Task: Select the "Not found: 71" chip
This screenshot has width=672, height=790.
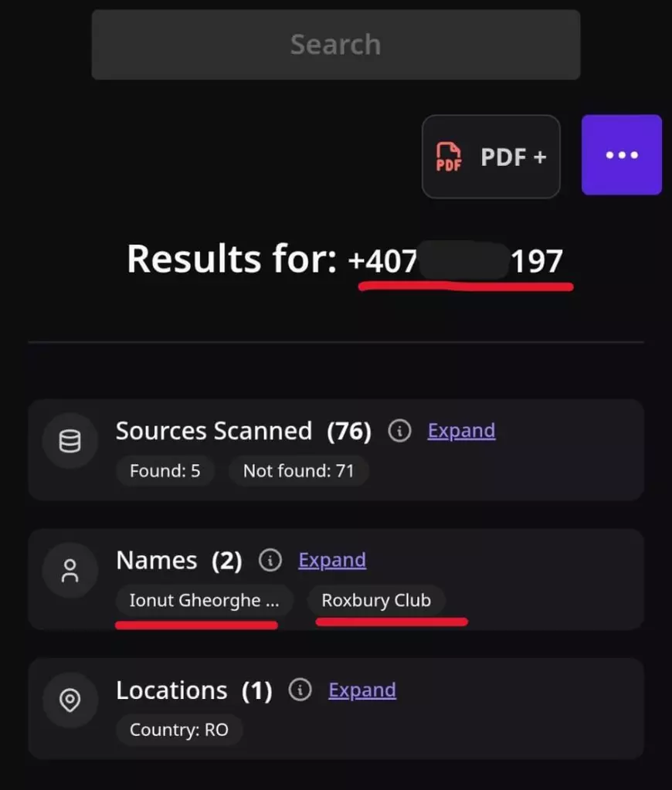Action: 298,470
